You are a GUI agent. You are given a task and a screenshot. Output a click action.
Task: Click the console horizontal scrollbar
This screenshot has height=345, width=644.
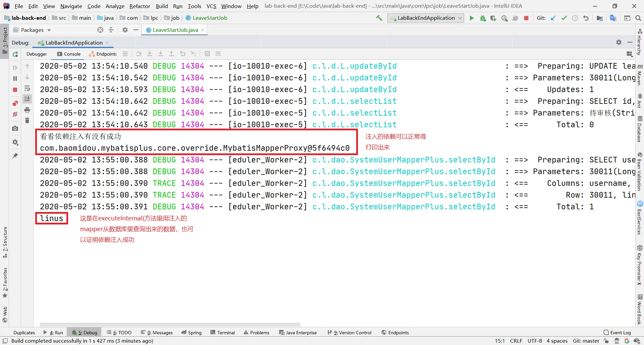(170, 325)
